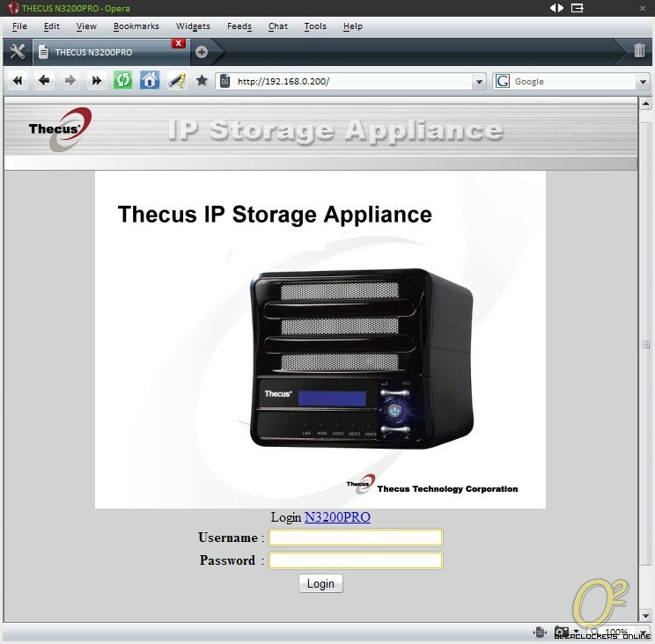655x644 pixels.
Task: Go back with the Back arrow
Action: pyautogui.click(x=44, y=81)
